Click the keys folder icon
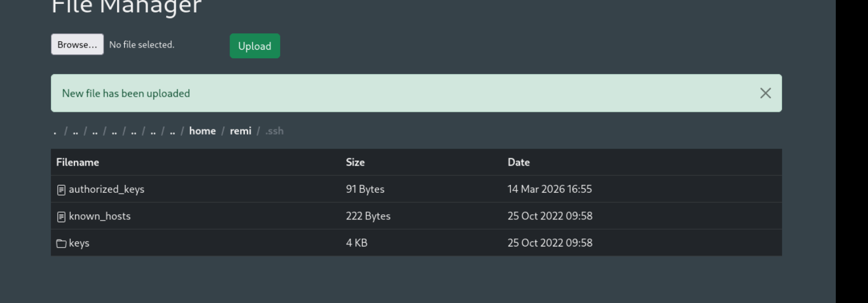The width and height of the screenshot is (868, 303). click(62, 244)
